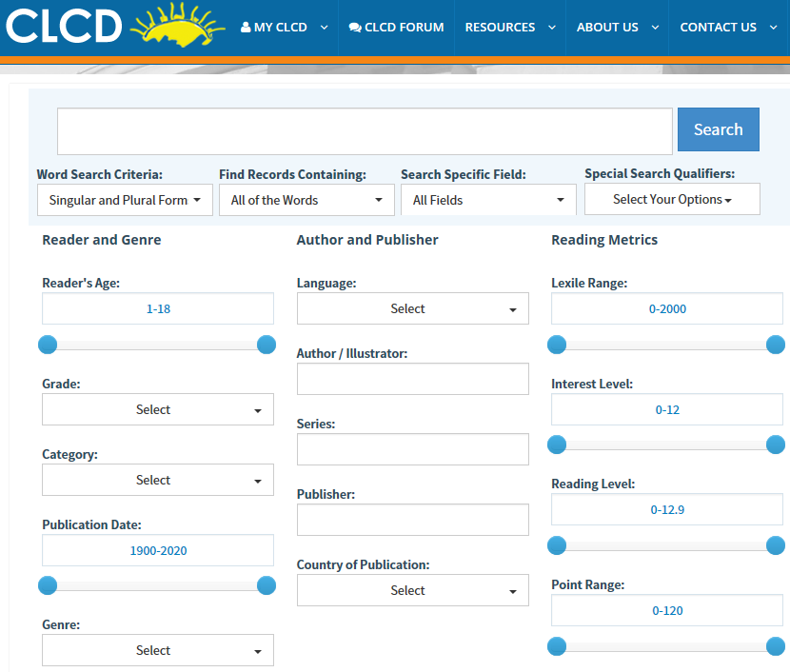Open the Grade selection dropdown
This screenshot has height=672, width=790.
click(157, 409)
